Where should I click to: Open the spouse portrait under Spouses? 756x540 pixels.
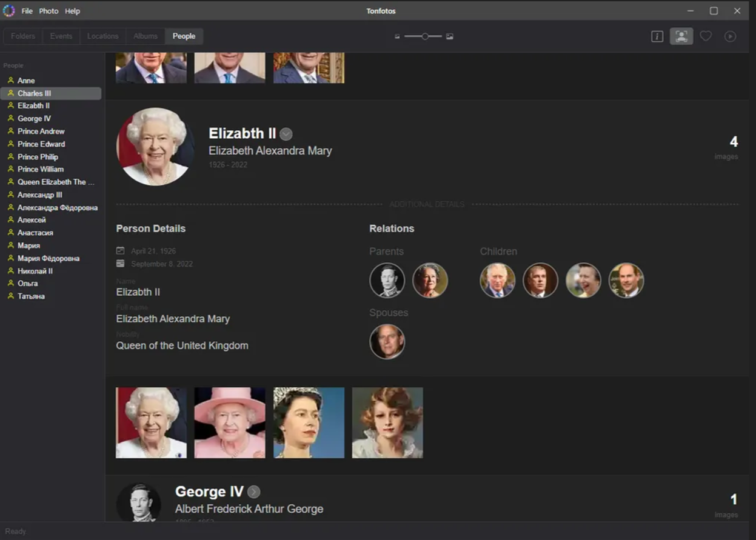click(387, 342)
